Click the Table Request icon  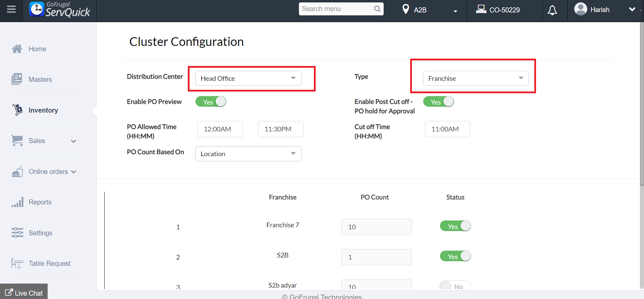(x=17, y=264)
